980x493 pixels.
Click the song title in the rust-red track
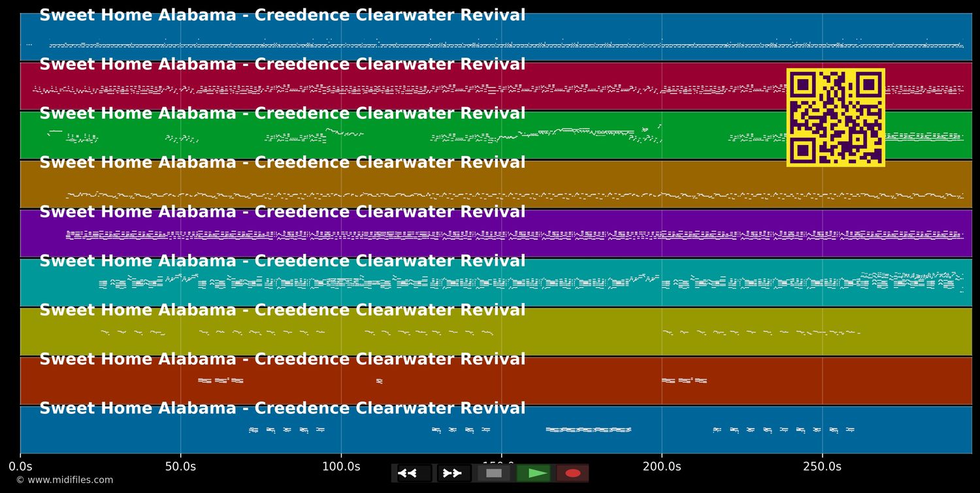tap(282, 359)
